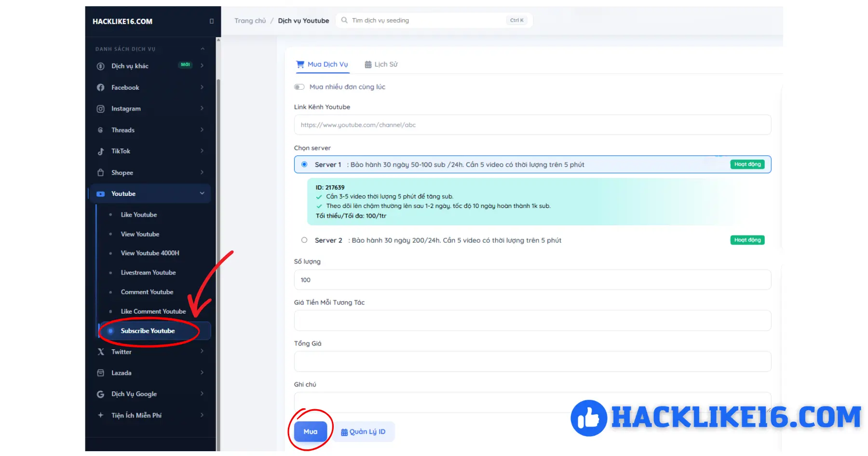Open Comment Youtube submenu item
This screenshot has width=868, height=456.
tap(147, 292)
